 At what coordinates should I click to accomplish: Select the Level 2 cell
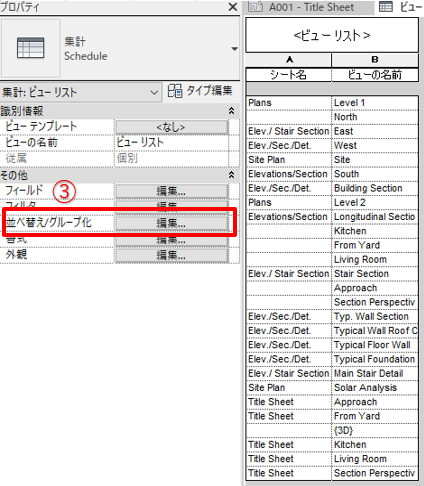(x=375, y=203)
